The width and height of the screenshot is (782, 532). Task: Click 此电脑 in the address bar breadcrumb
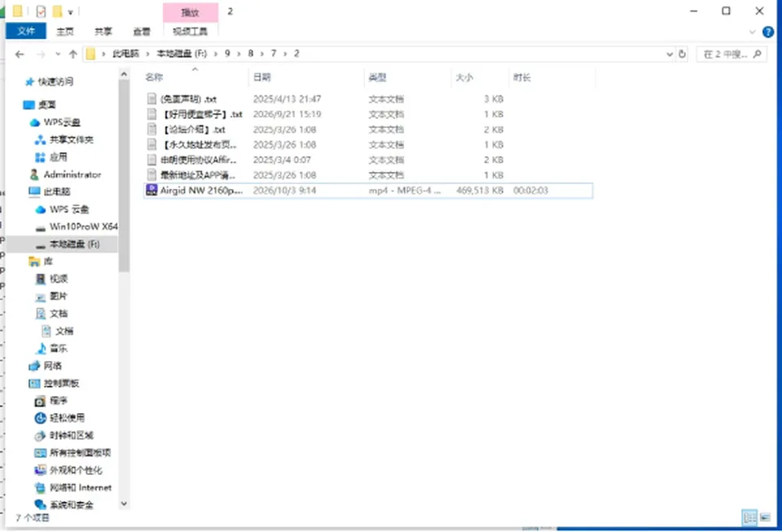tap(125, 53)
